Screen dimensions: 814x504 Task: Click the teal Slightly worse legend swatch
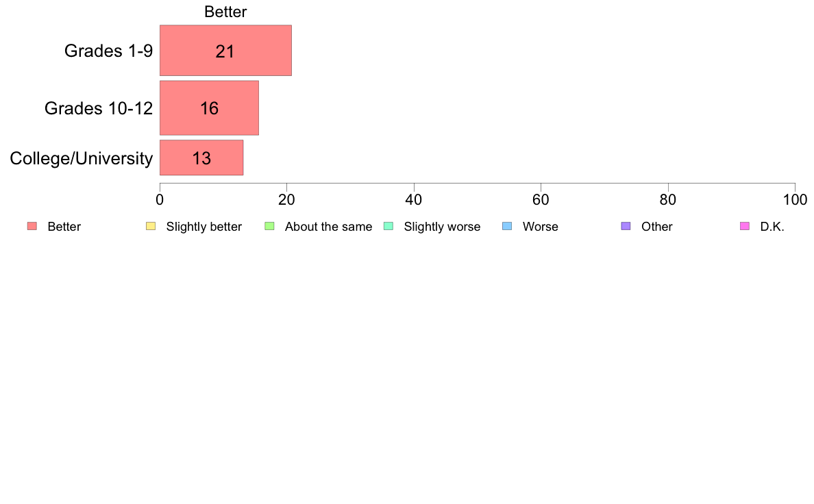388,226
